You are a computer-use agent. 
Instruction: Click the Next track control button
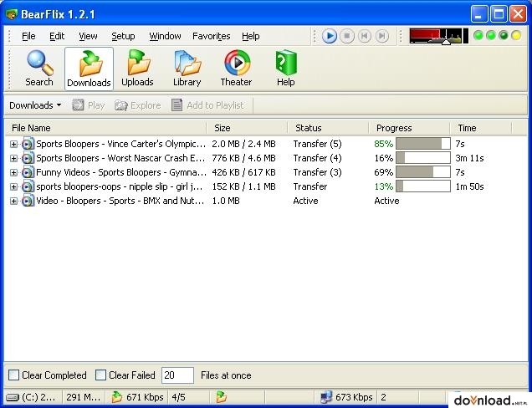click(x=382, y=36)
